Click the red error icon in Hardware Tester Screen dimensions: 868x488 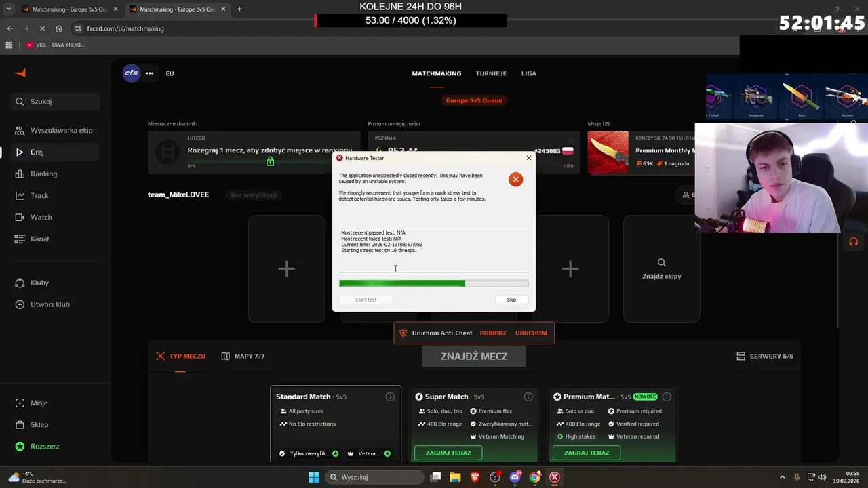(515, 180)
